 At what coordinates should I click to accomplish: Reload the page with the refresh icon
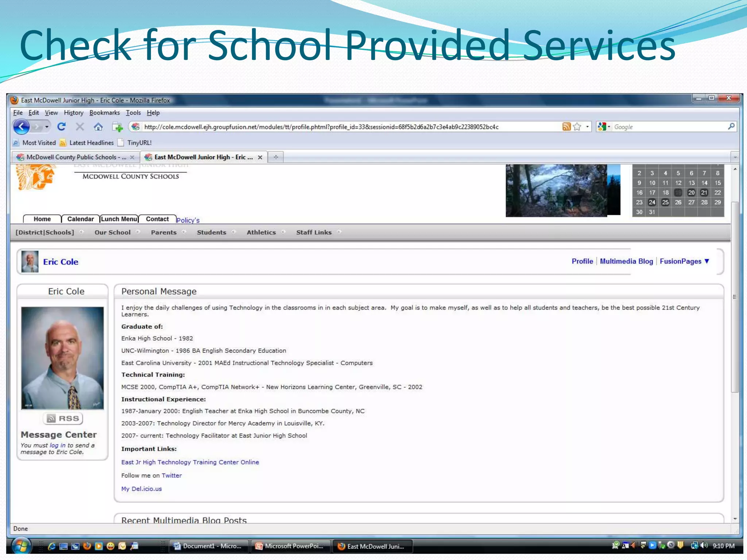click(61, 127)
